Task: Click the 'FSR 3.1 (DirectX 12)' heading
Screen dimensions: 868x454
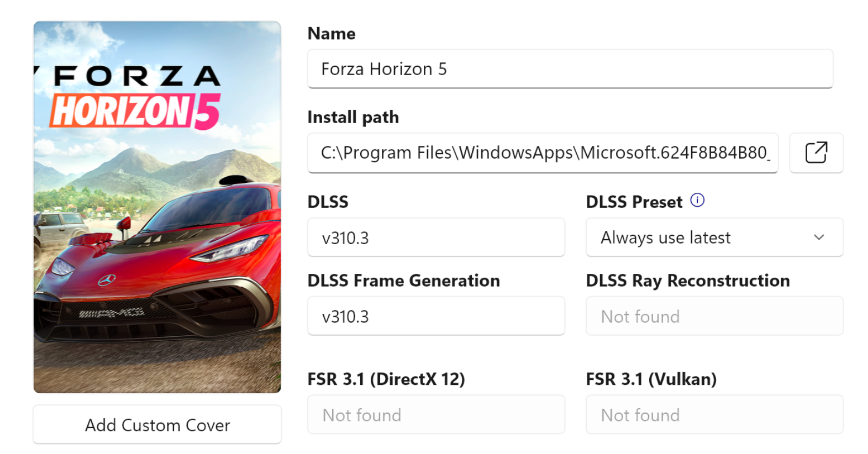Action: [386, 379]
